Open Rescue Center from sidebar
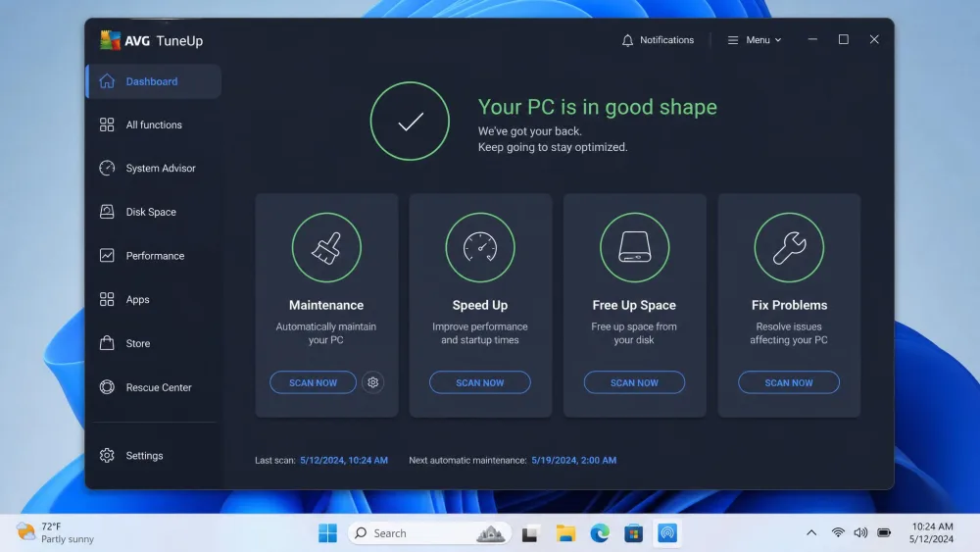 154,387
